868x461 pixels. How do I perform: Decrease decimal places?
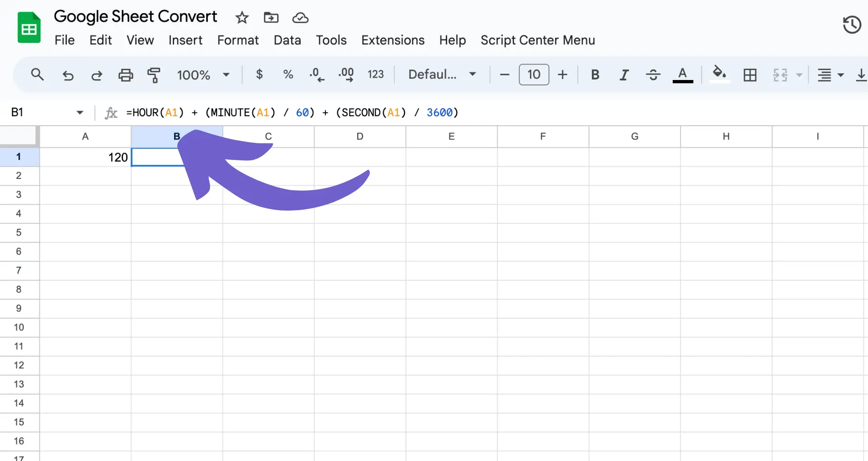(317, 75)
